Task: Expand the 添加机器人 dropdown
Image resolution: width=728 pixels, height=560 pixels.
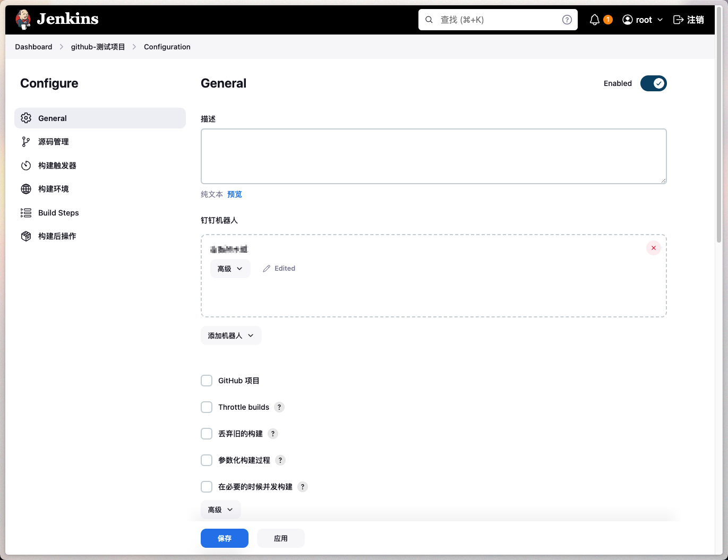Action: tap(231, 335)
